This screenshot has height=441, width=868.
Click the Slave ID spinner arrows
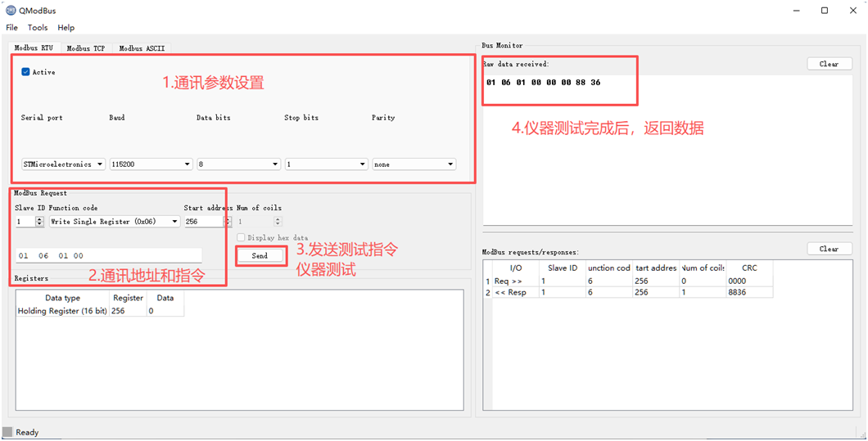(x=39, y=222)
